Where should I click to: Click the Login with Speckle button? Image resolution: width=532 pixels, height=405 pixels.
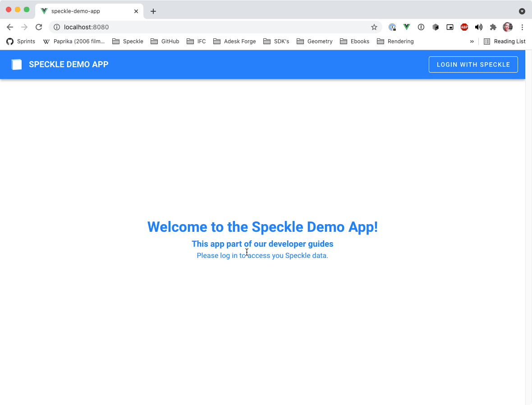pyautogui.click(x=473, y=64)
